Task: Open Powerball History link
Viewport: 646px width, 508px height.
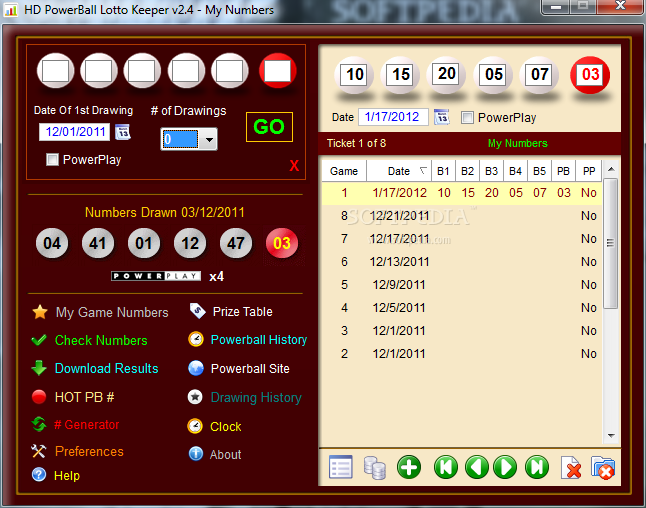Action: point(259,340)
